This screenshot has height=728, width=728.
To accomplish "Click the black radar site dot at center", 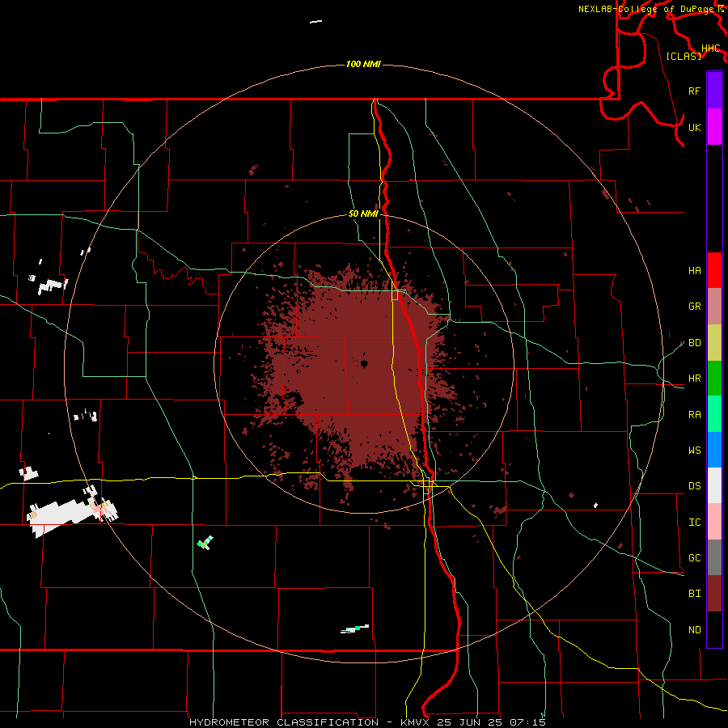I will pos(365,364).
